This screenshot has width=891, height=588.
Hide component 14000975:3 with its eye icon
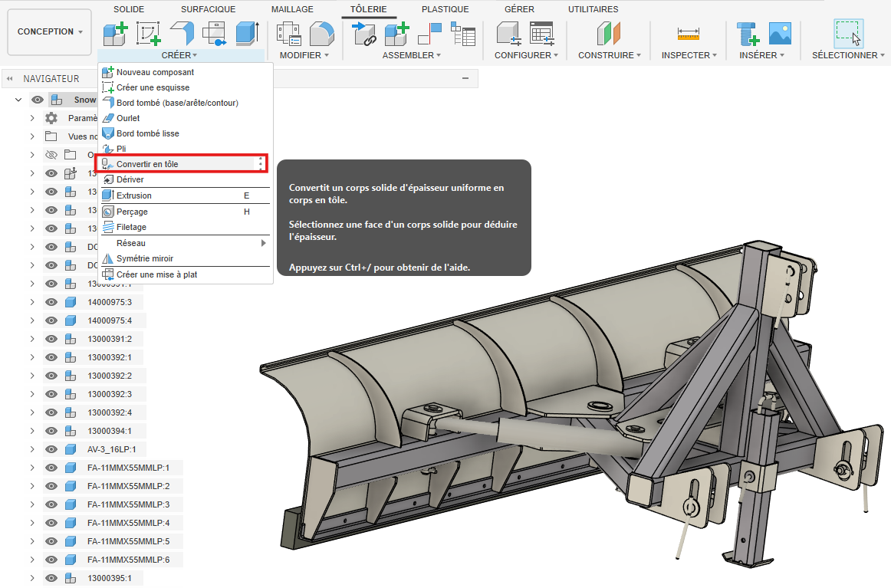[51, 302]
